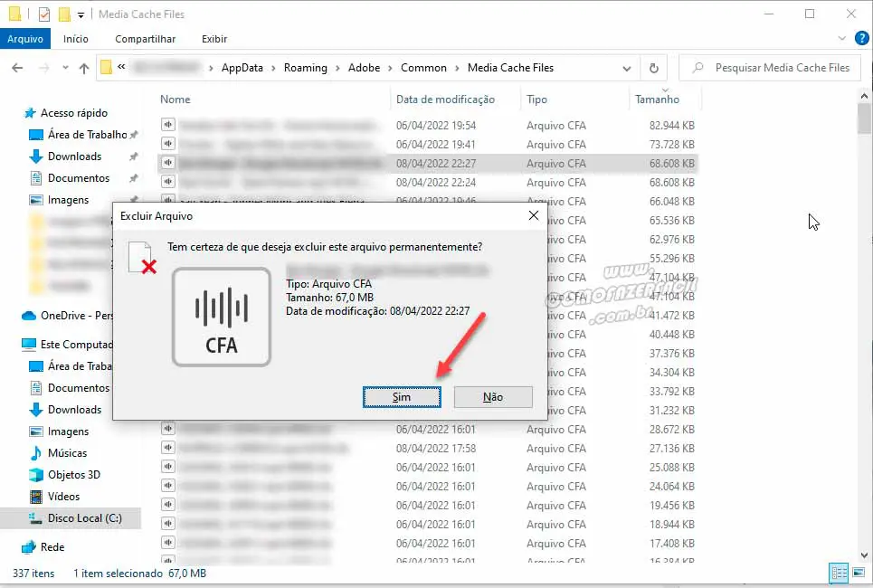873x588 pixels.
Task: Click the Properties icon in title bar
Action: [x=45, y=14]
